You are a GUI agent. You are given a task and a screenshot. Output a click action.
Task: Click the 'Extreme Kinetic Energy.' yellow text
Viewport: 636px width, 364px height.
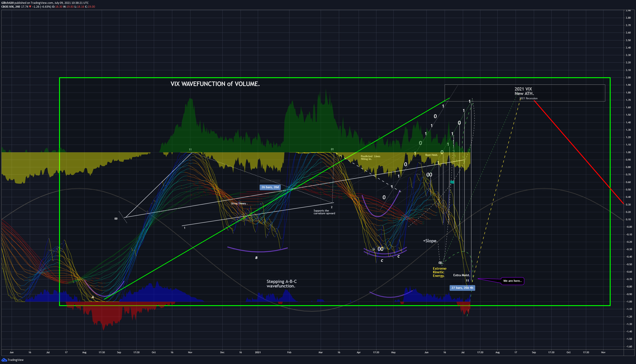439,272
